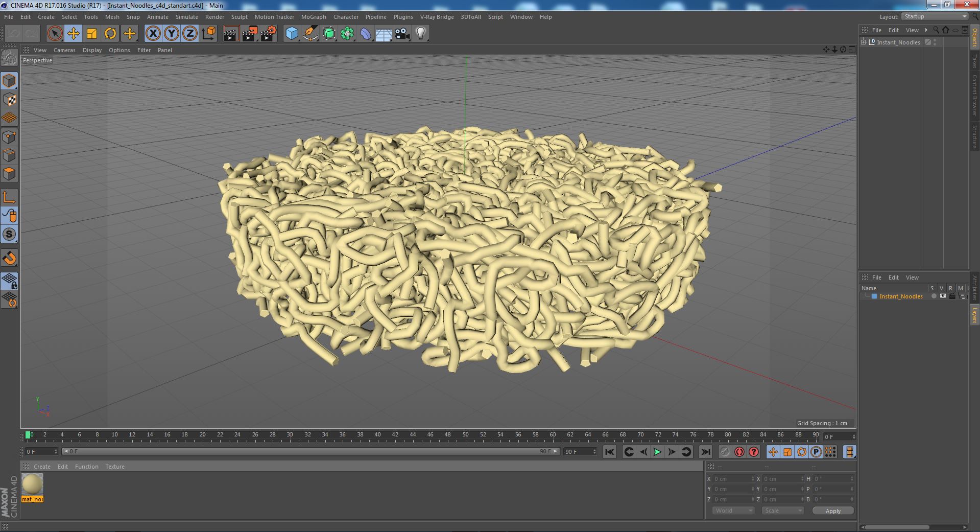Toggle Enable Snap magnet icon
980x532 pixels.
coord(9,258)
